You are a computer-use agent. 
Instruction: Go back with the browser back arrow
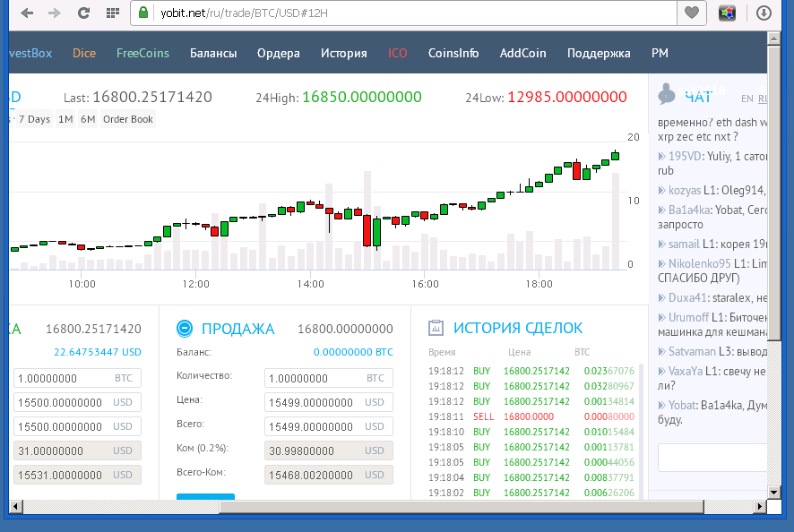coord(27,13)
